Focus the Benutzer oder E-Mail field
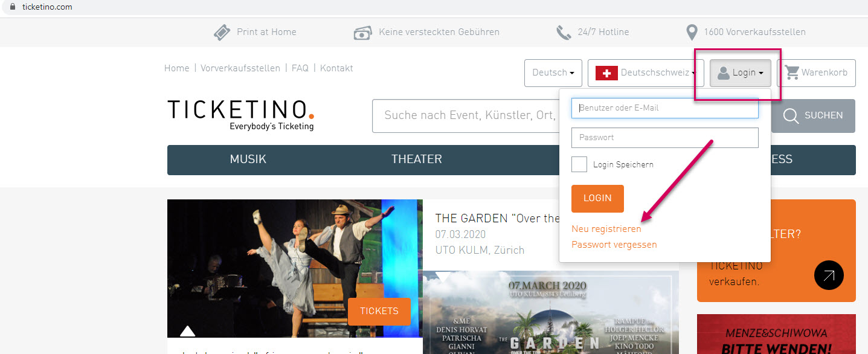This screenshot has width=868, height=354. point(665,108)
